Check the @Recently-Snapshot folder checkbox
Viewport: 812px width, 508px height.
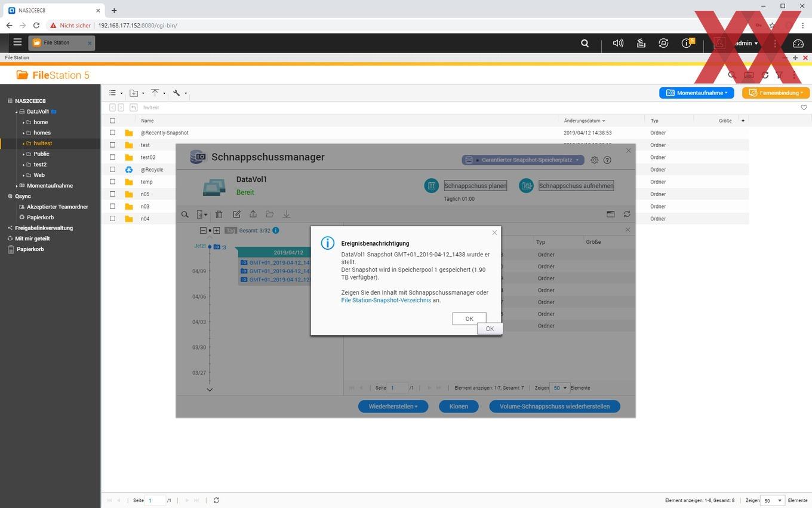(112, 133)
